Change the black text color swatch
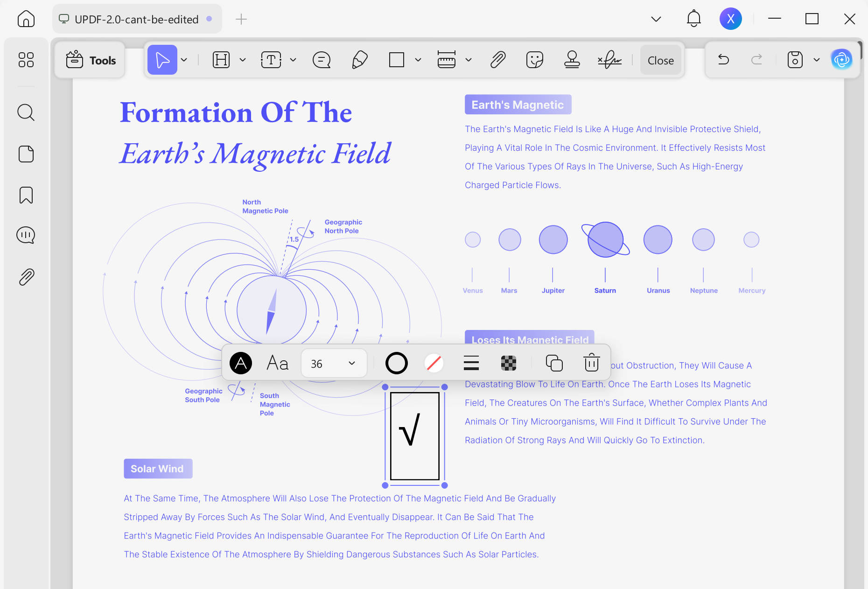This screenshot has width=868, height=589. (241, 363)
